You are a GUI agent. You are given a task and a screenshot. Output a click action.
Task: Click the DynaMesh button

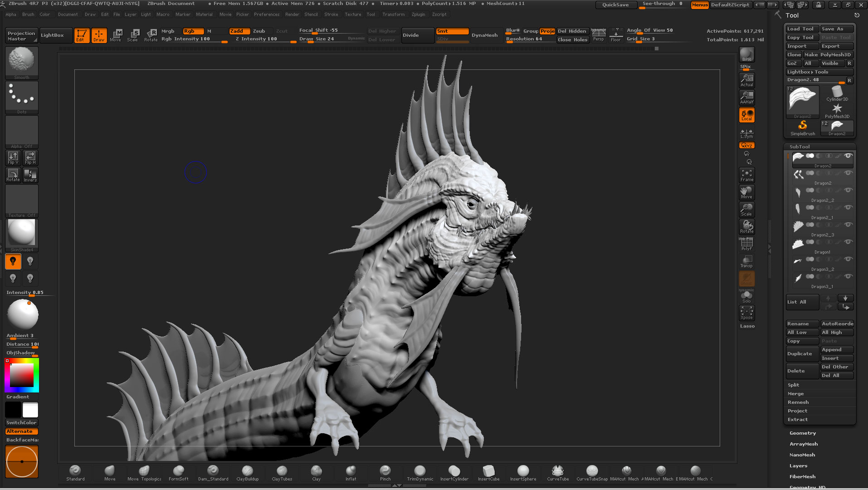484,35
